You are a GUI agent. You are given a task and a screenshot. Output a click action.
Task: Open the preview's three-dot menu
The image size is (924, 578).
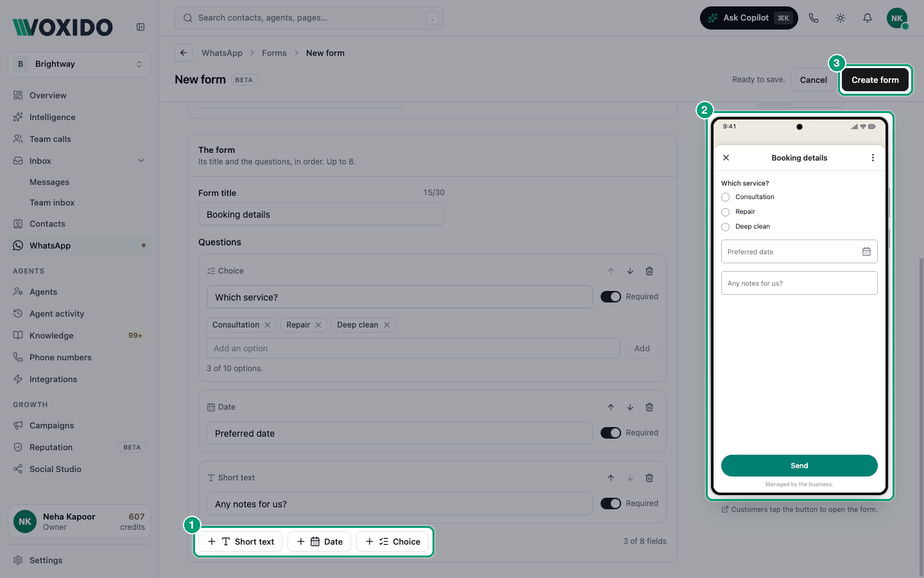[x=873, y=158]
